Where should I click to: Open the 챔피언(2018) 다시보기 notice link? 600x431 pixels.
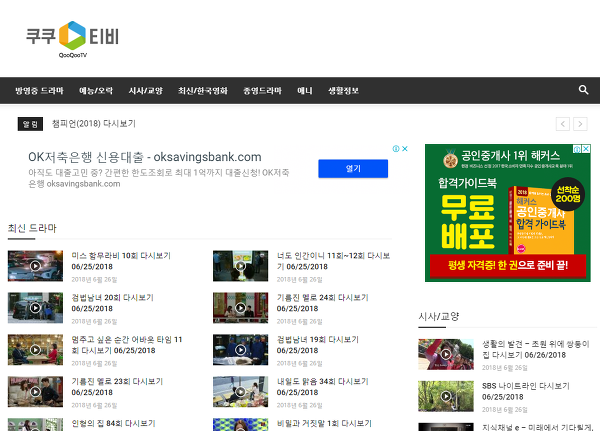point(94,124)
